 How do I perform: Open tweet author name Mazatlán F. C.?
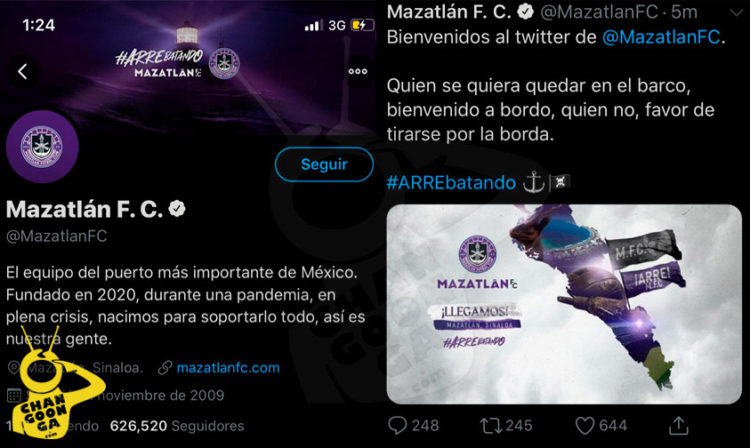[449, 12]
